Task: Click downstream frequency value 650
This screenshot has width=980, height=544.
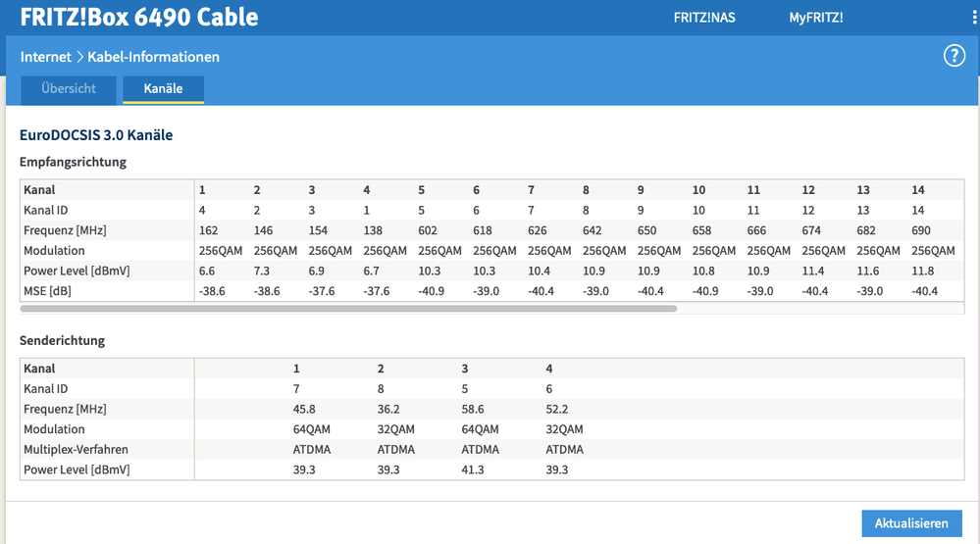Action: [646, 230]
